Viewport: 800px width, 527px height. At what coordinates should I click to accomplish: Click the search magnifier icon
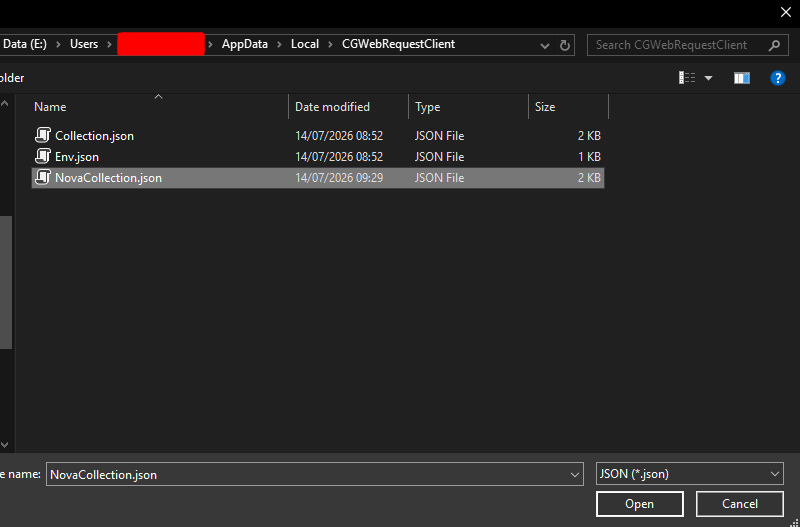774,45
